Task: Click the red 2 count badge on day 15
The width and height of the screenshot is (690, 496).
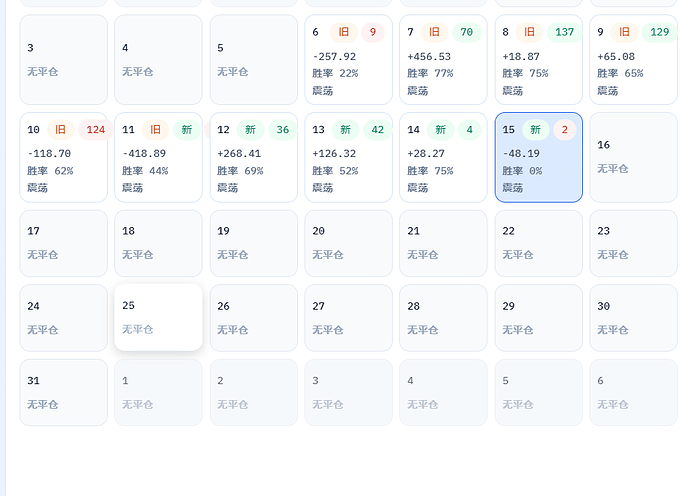Action: pos(565,130)
